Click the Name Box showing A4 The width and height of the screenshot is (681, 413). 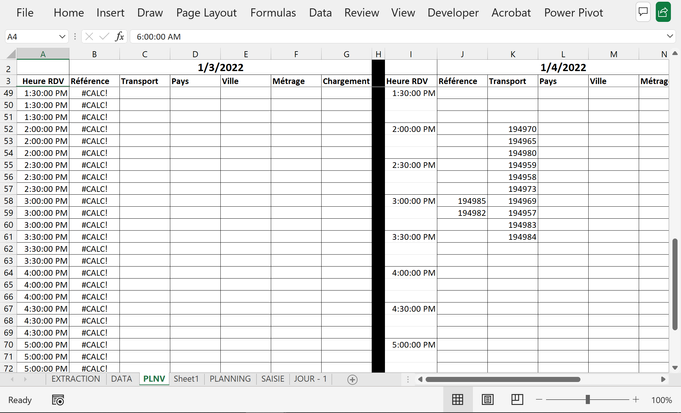point(30,36)
